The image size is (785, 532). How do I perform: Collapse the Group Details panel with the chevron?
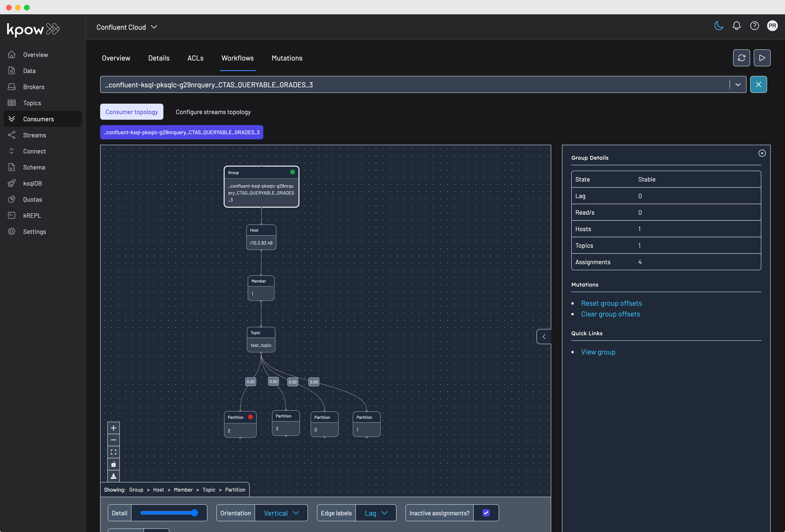pyautogui.click(x=544, y=337)
